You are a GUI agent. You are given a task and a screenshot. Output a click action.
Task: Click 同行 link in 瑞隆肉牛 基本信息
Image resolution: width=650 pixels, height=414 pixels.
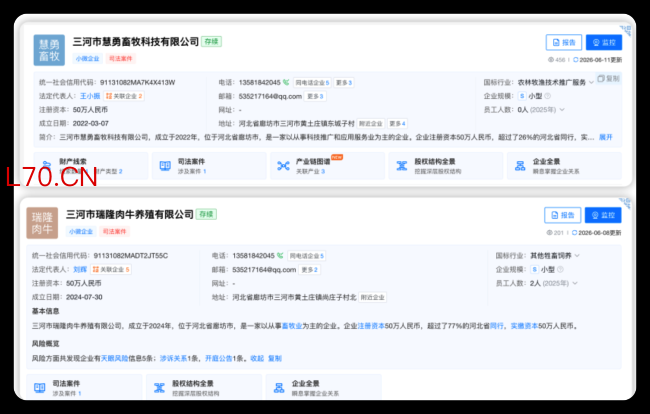click(497, 326)
